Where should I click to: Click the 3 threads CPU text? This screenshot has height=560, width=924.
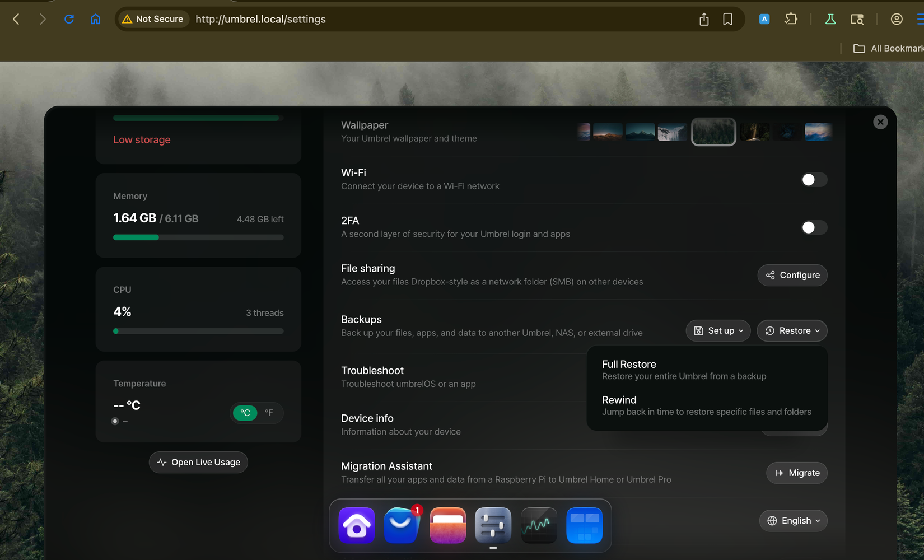265,312
